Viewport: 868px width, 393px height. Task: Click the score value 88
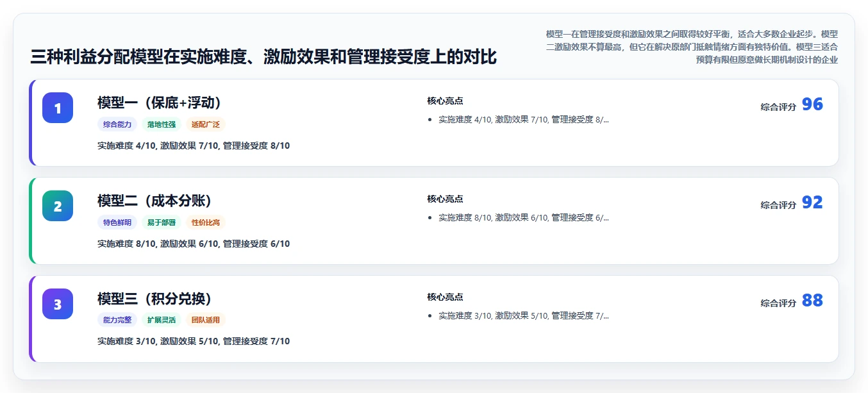coord(812,301)
